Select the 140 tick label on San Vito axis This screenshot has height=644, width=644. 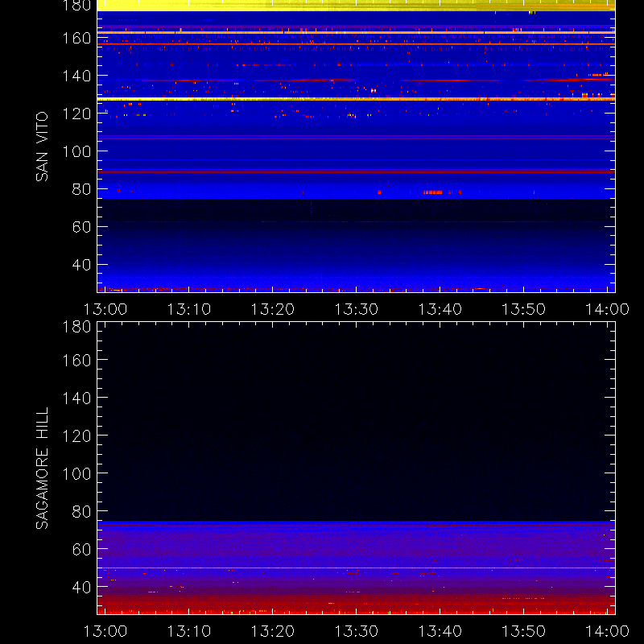(x=76, y=76)
